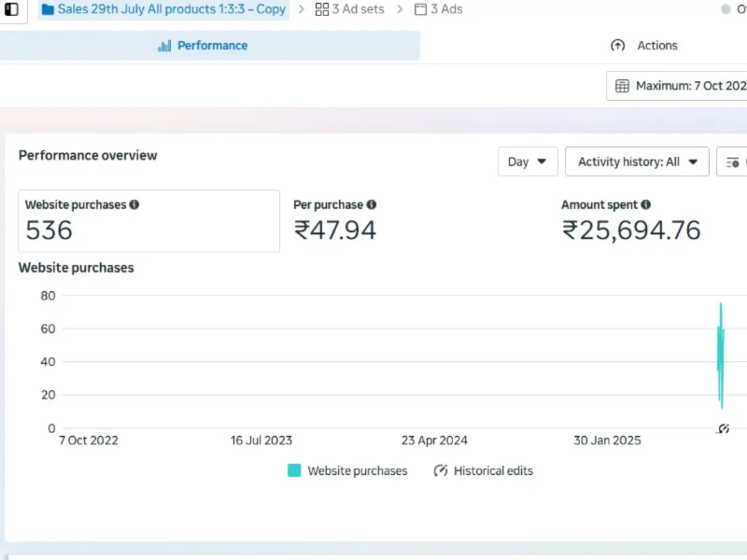
Task: Expand the Activity history: All dropdown
Action: click(x=637, y=162)
